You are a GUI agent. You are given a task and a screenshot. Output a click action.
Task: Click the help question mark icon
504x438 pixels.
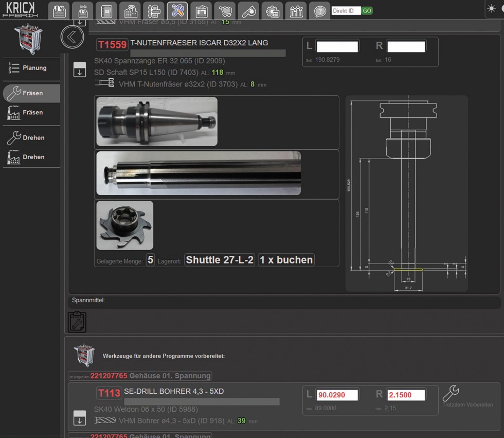click(x=319, y=11)
